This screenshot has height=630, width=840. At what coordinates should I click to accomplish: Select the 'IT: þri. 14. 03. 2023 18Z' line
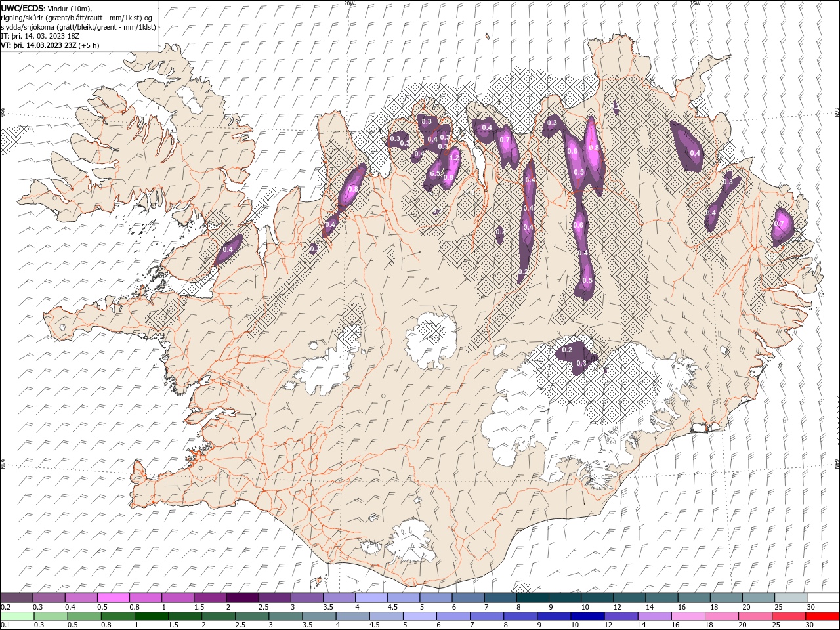coord(40,36)
